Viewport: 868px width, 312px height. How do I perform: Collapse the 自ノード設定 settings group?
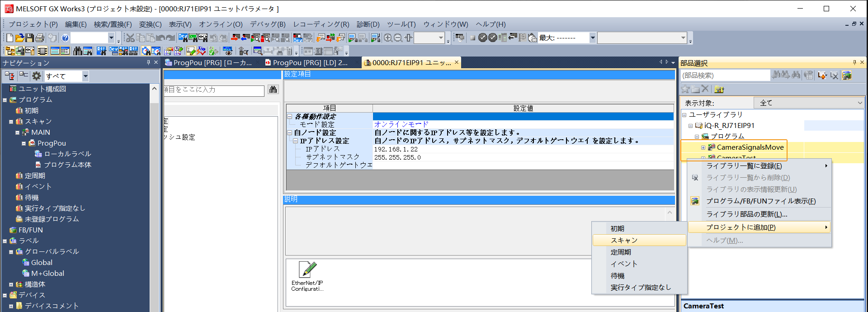290,133
